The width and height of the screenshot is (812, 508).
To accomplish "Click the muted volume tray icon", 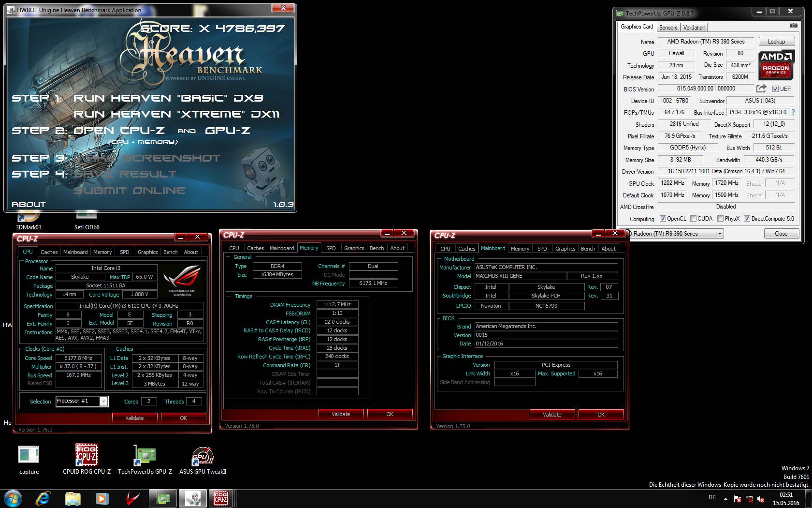I will [x=761, y=498].
